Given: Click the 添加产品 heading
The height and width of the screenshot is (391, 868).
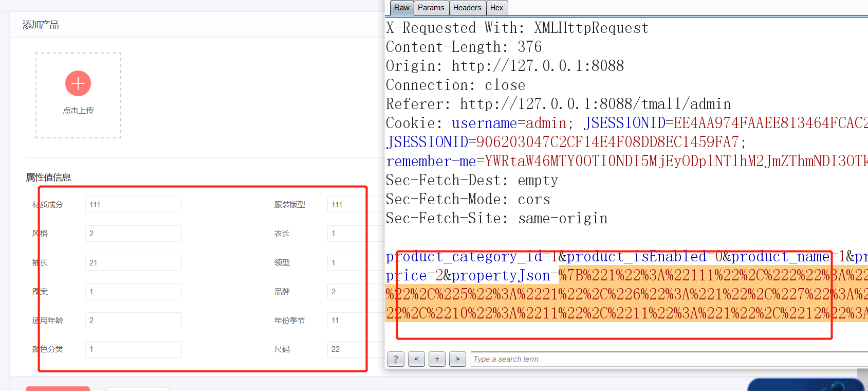Looking at the screenshot, I should 41,25.
